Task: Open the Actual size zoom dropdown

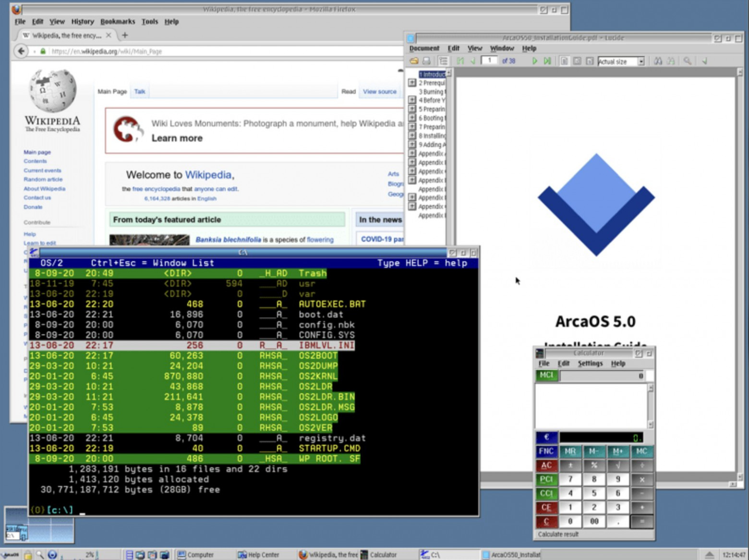Action: click(641, 61)
